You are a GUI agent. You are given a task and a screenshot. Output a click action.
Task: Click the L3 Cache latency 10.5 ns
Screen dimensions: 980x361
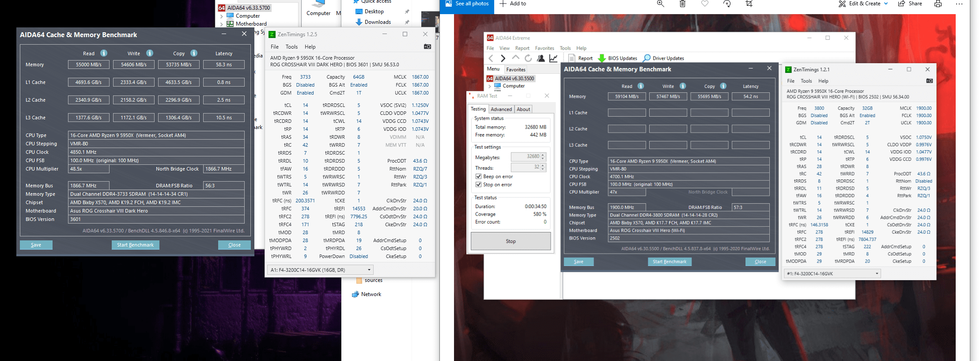pos(224,118)
